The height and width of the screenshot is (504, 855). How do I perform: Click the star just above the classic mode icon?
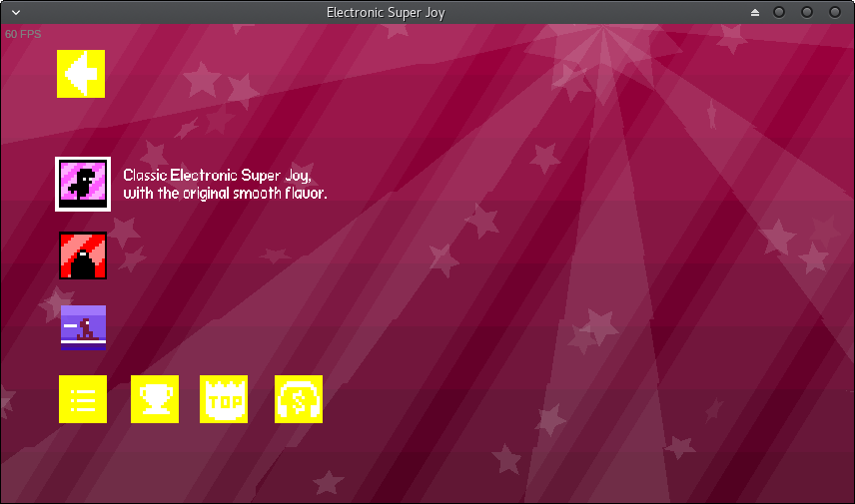[x=153, y=151]
